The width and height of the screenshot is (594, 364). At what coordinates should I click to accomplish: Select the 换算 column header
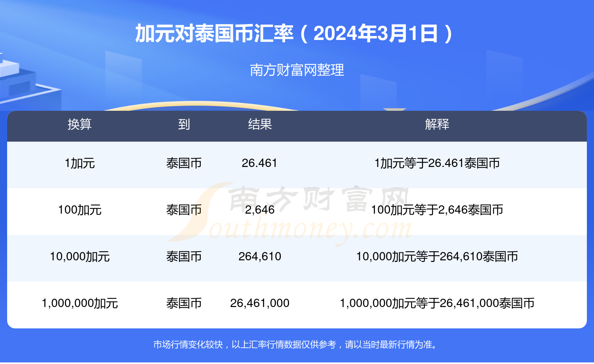tap(80, 124)
